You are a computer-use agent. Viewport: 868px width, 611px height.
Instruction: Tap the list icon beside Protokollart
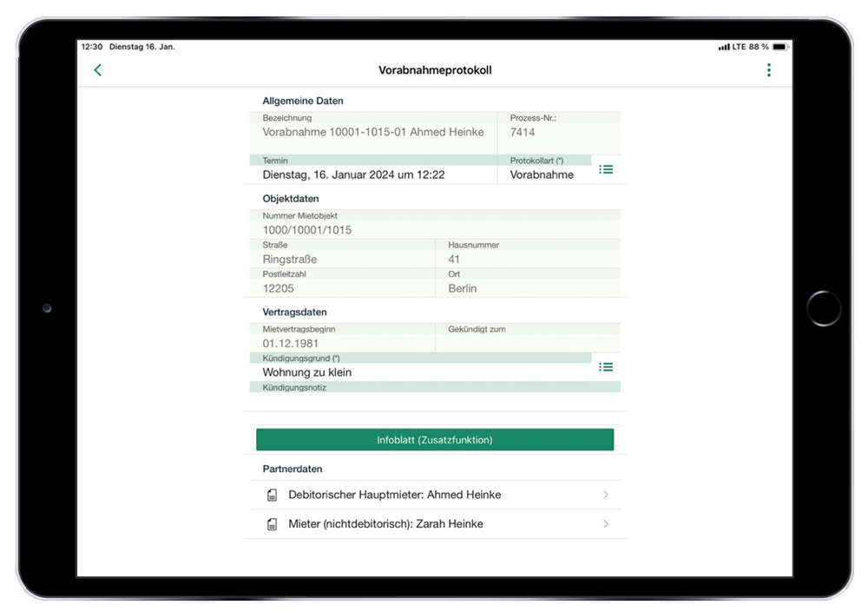point(606,170)
